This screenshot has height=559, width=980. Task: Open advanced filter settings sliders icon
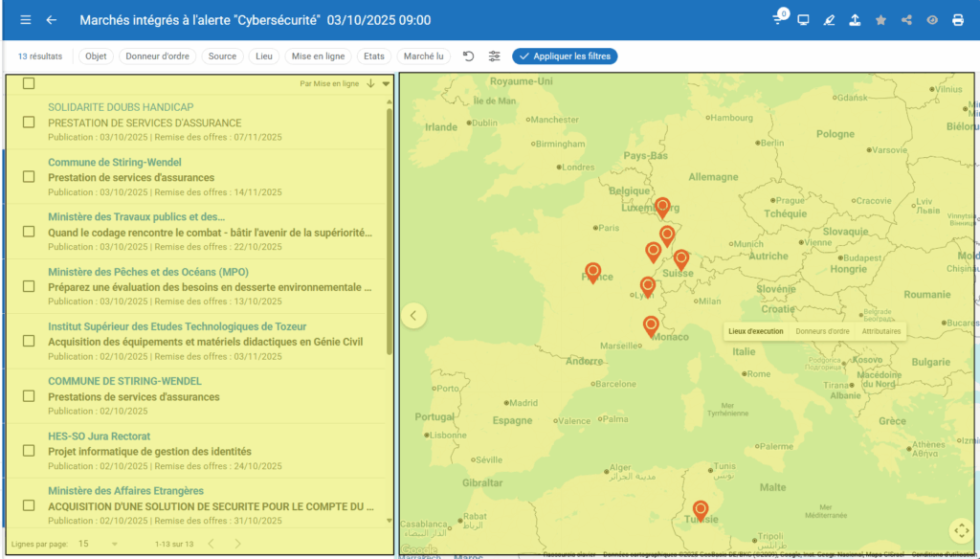click(495, 56)
